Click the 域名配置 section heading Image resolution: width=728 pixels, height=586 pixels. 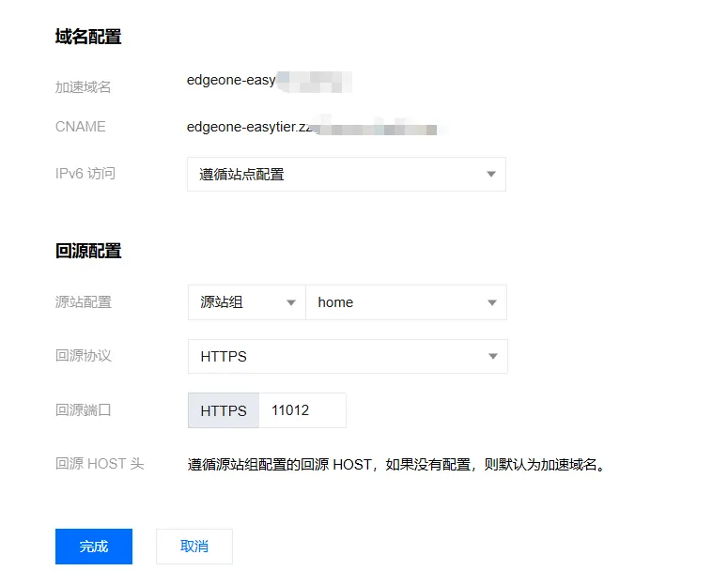88,38
